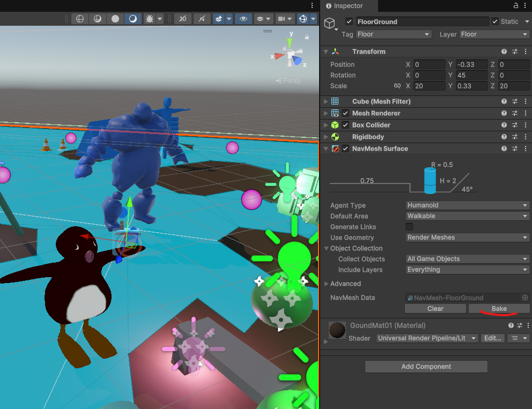Viewport: 532px width, 409px height.
Task: Open Transform help icon
Action: click(504, 51)
